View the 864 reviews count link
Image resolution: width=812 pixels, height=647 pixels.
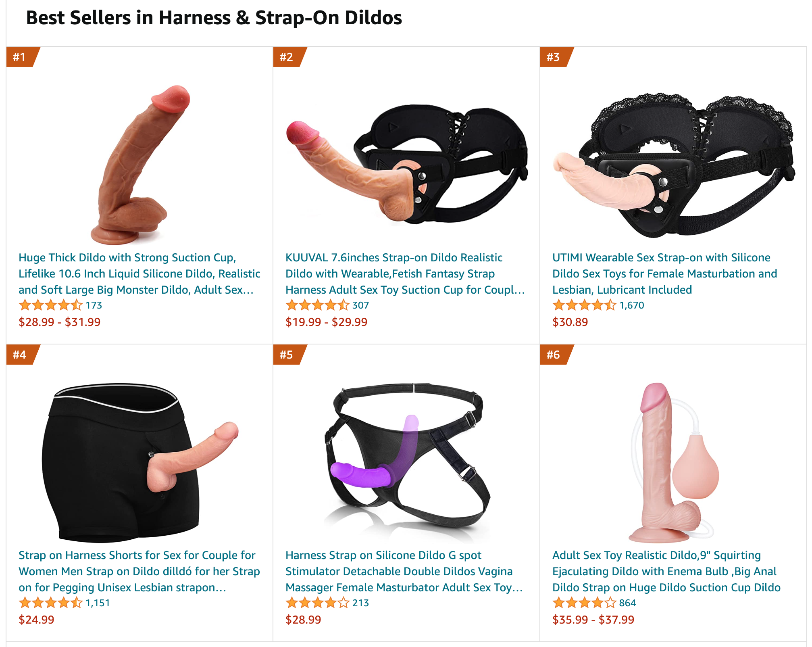pyautogui.click(x=627, y=603)
